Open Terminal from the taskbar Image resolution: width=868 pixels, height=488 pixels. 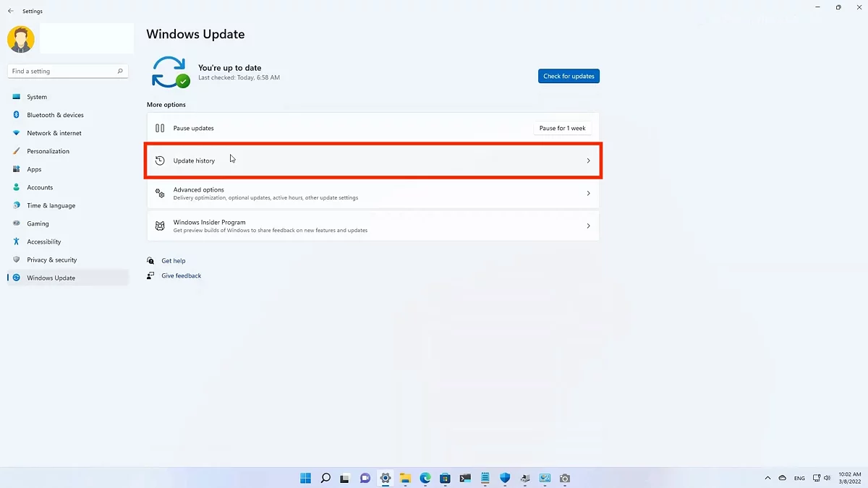(465, 478)
